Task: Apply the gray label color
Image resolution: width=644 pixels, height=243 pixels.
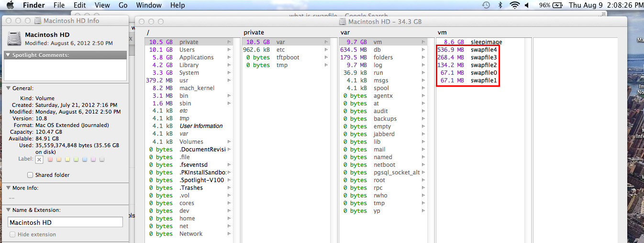Action: 102,159
